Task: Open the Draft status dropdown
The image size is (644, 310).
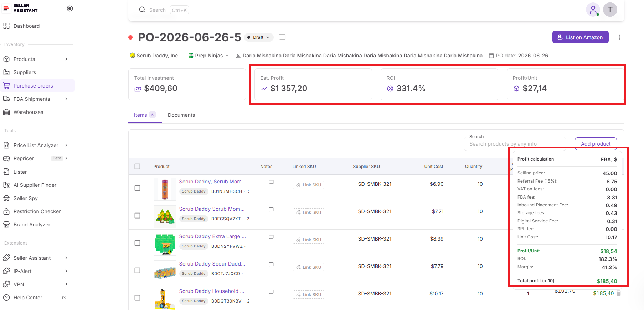Action: (x=259, y=37)
